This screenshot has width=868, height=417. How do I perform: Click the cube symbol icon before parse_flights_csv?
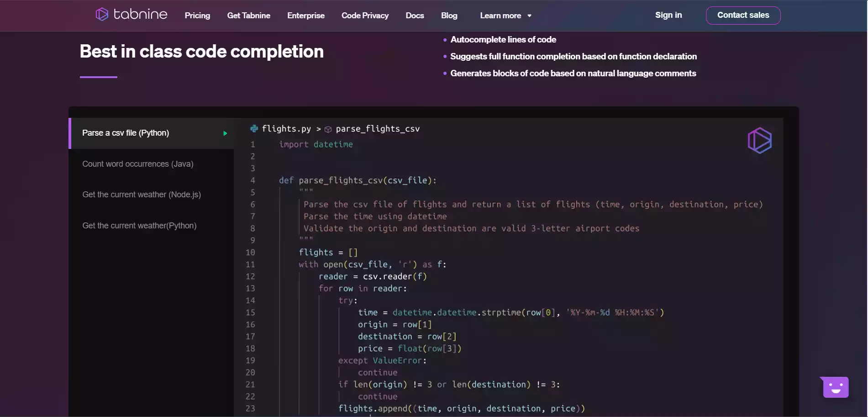click(x=328, y=129)
